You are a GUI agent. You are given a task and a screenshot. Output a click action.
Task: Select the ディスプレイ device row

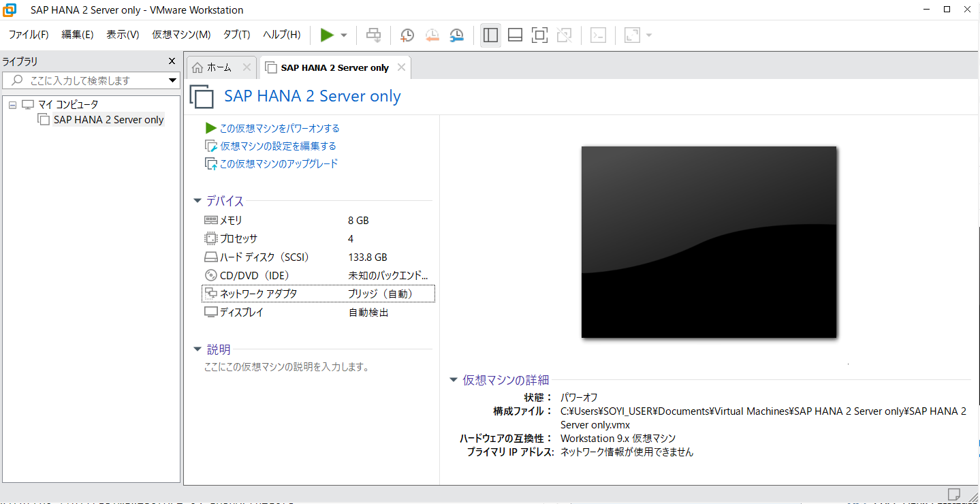click(x=318, y=313)
